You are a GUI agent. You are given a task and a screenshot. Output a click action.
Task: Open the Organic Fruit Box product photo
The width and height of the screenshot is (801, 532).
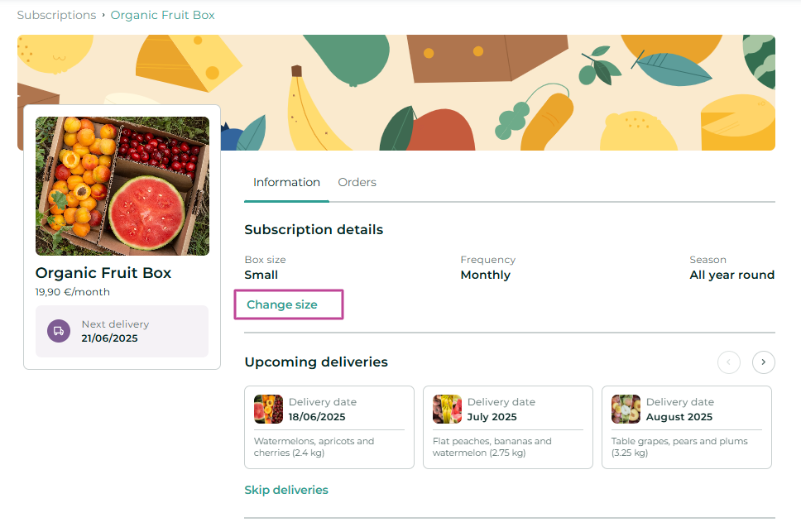pyautogui.click(x=122, y=186)
